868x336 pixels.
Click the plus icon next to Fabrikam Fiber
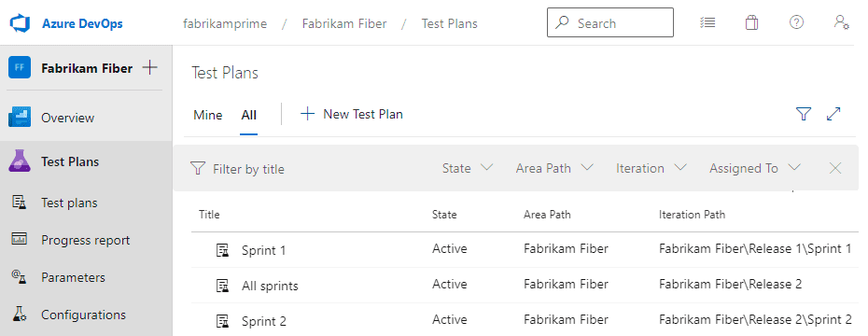(150, 68)
